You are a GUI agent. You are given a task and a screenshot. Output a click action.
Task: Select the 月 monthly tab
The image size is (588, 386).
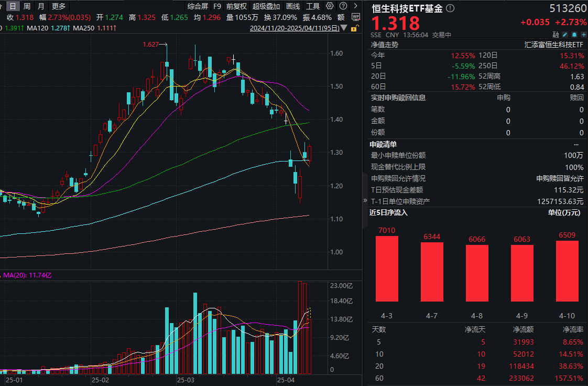tap(41, 6)
